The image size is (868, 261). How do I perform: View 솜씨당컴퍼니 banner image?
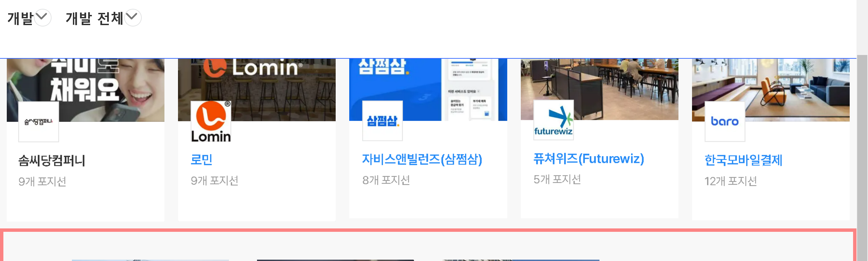coord(85,90)
